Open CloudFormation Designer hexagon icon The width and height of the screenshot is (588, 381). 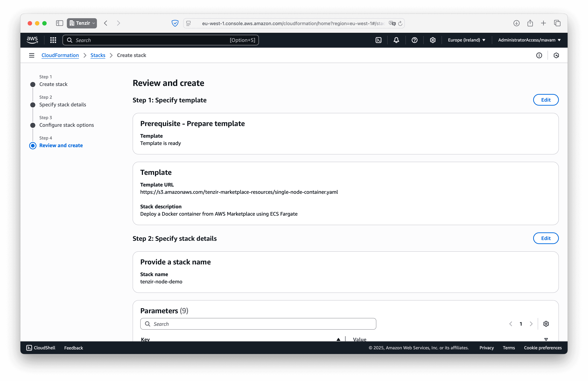coord(556,55)
